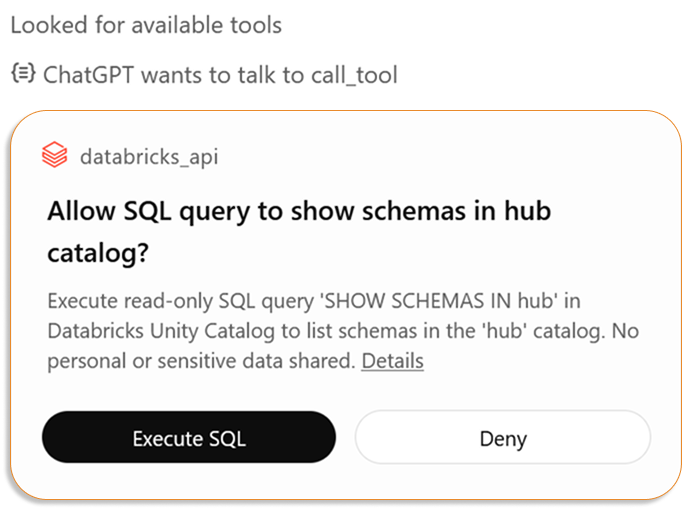This screenshot has height=512, width=692.
Task: Open the Details link
Action: (x=392, y=361)
